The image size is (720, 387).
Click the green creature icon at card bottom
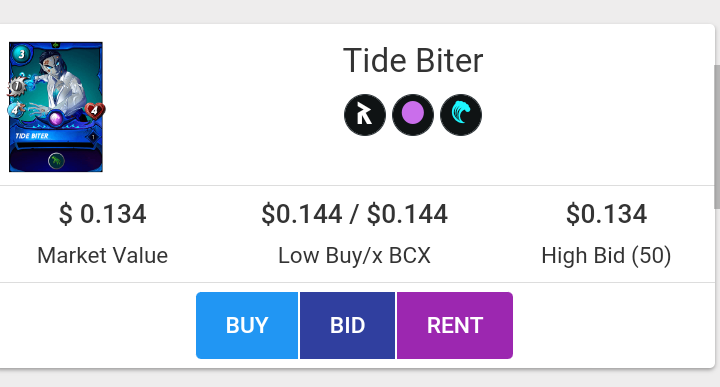point(56,161)
